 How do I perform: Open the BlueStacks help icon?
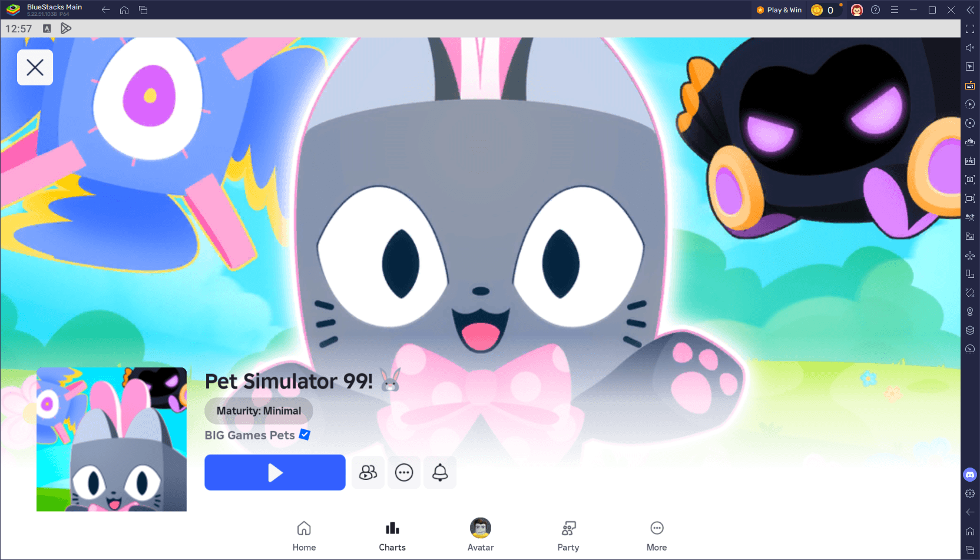876,10
